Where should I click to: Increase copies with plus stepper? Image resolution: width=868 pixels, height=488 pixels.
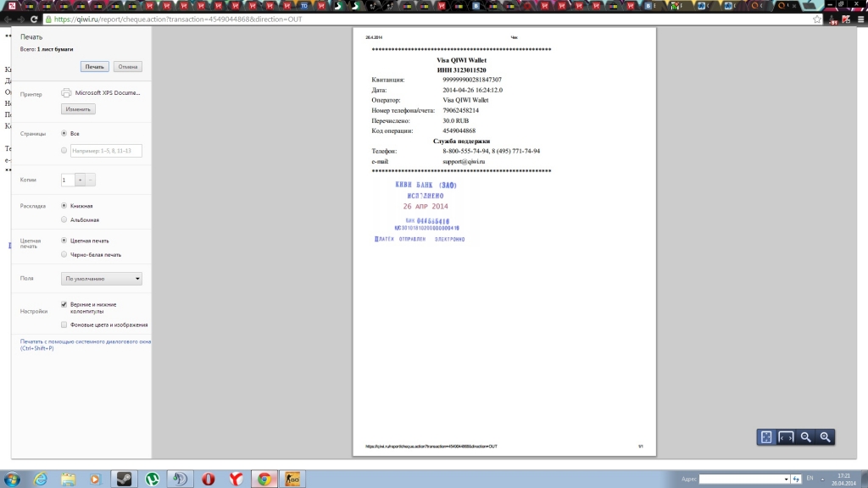click(80, 180)
